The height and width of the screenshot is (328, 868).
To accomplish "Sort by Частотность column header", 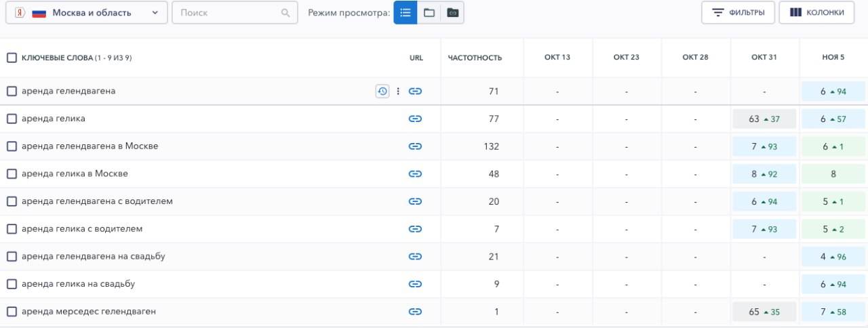I will [x=475, y=58].
